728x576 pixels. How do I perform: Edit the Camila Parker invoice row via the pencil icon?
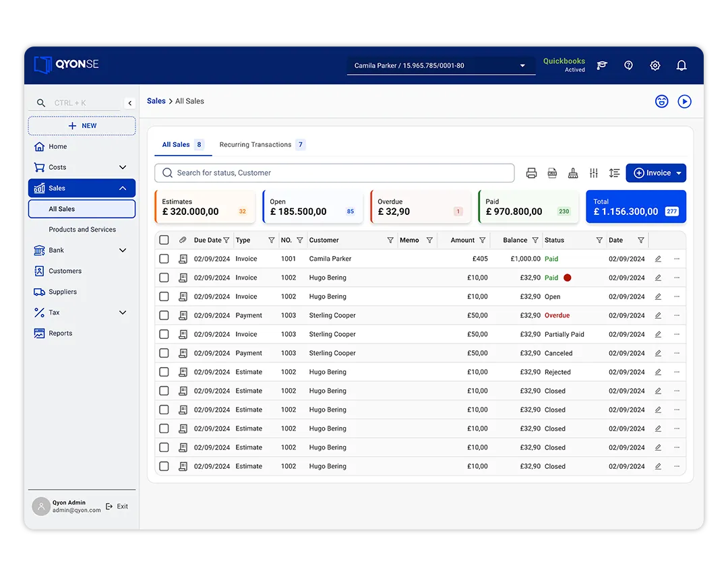point(658,259)
